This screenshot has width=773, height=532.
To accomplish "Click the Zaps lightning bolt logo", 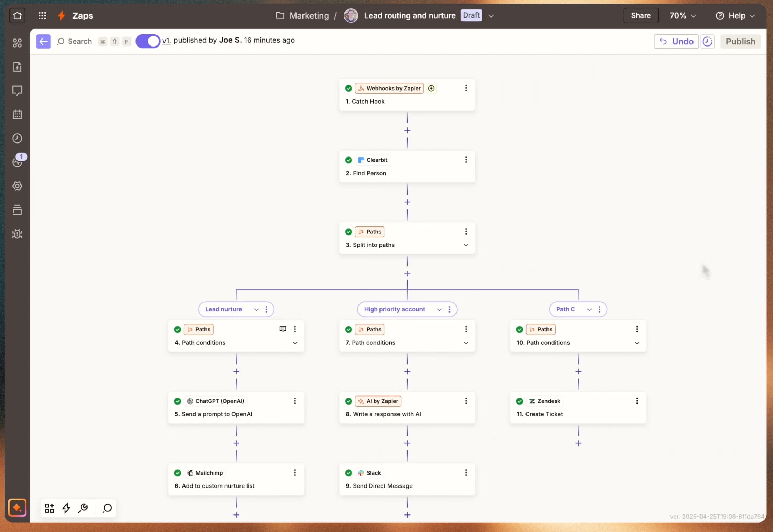I will click(x=62, y=16).
